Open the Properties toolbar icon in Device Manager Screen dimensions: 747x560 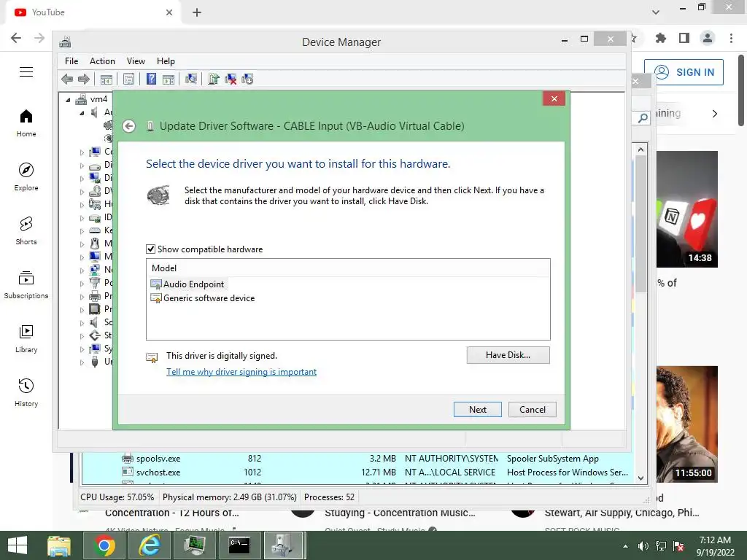(128, 79)
